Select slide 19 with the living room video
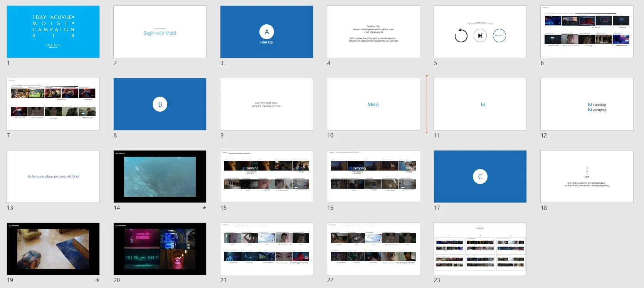 53,249
